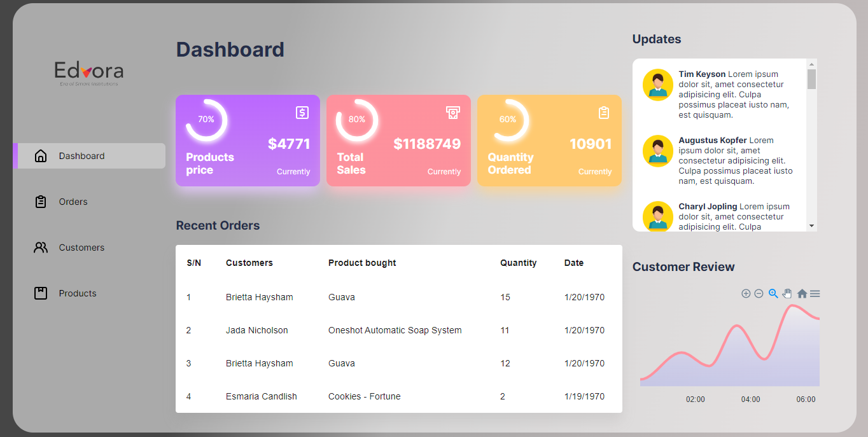Select the magnifier selection zoom tool
Viewport: 868px width, 437px height.
[773, 293]
